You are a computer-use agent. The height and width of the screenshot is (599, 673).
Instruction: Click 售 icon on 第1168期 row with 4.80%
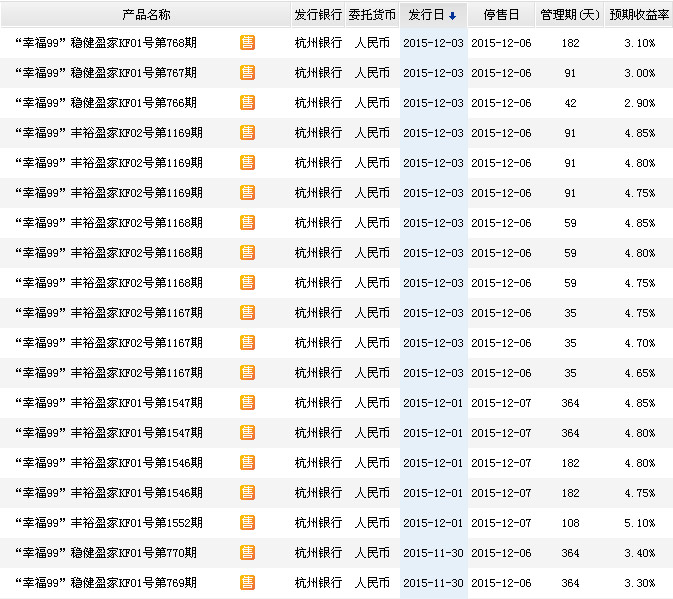pos(247,253)
